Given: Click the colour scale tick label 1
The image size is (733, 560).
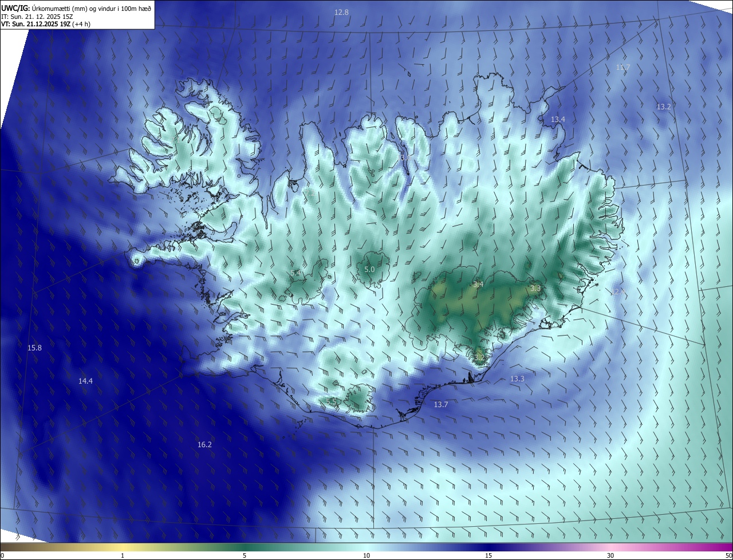Looking at the screenshot, I should 123,555.
